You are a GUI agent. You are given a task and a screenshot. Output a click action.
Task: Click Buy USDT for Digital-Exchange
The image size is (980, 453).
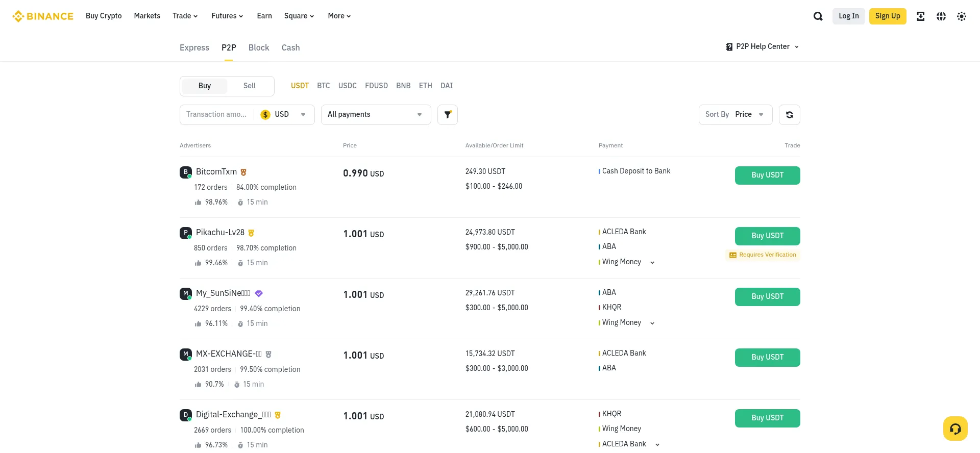(768, 418)
